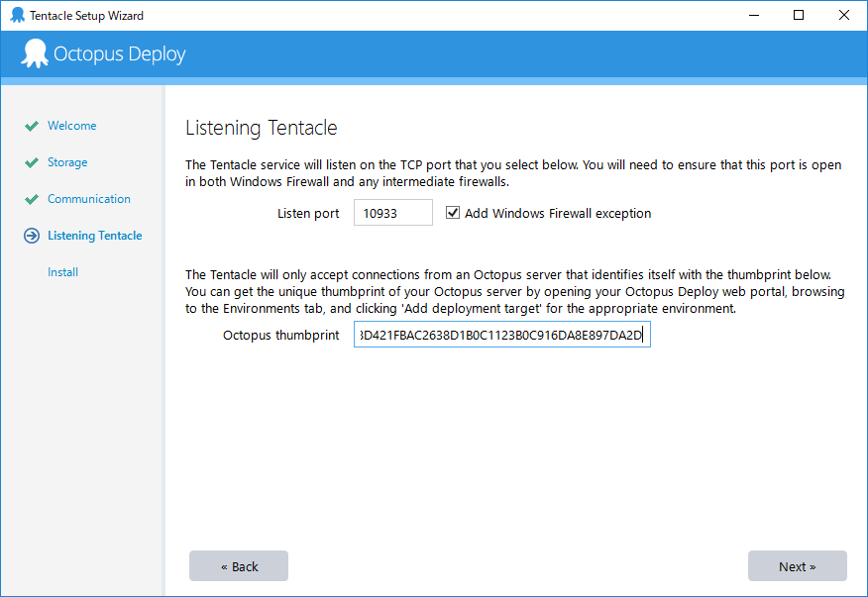868x597 pixels.
Task: Click the Octopus Deploy logo icon
Action: coord(35,53)
